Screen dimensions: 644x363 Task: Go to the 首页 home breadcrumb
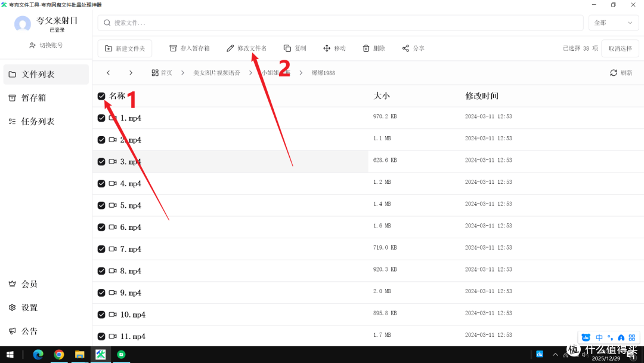[x=162, y=73]
